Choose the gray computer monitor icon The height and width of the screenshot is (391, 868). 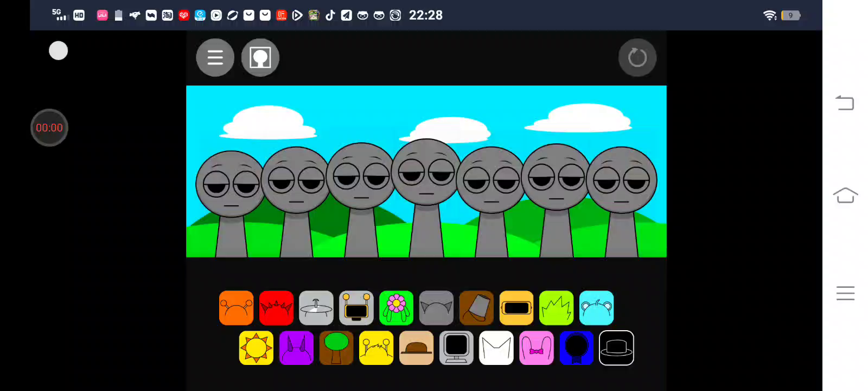point(456,348)
